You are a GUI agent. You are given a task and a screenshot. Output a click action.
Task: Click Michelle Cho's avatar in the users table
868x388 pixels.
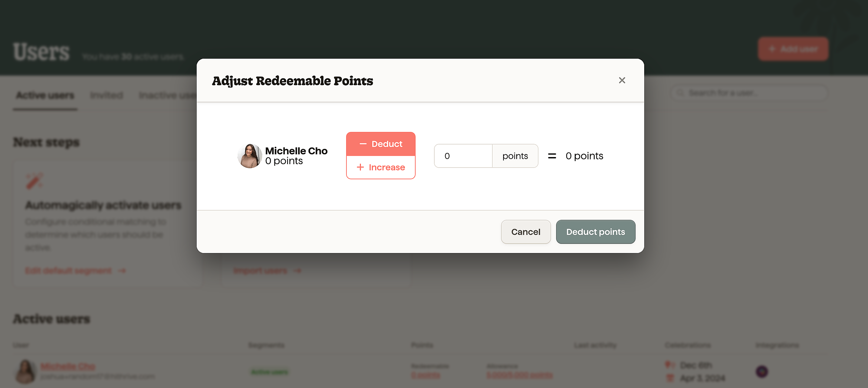25,371
